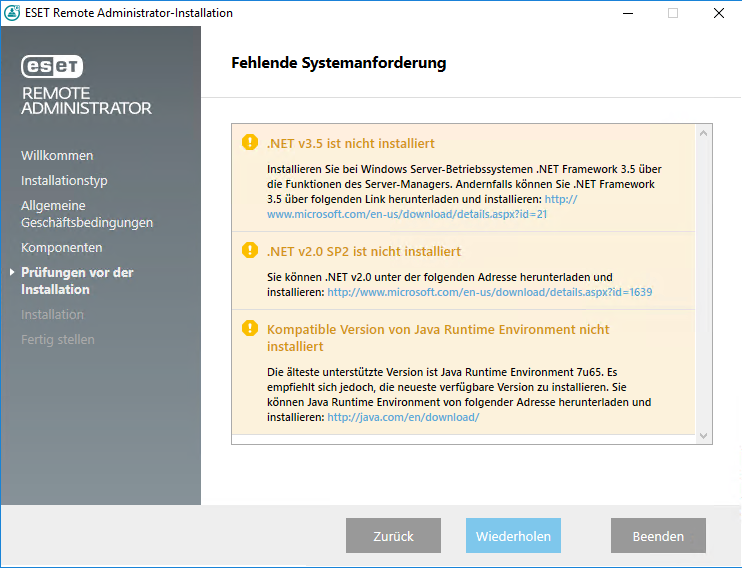Click the 'Fehlende Systemanforderung' page title
Screen dimensions: 742x568
coord(339,63)
